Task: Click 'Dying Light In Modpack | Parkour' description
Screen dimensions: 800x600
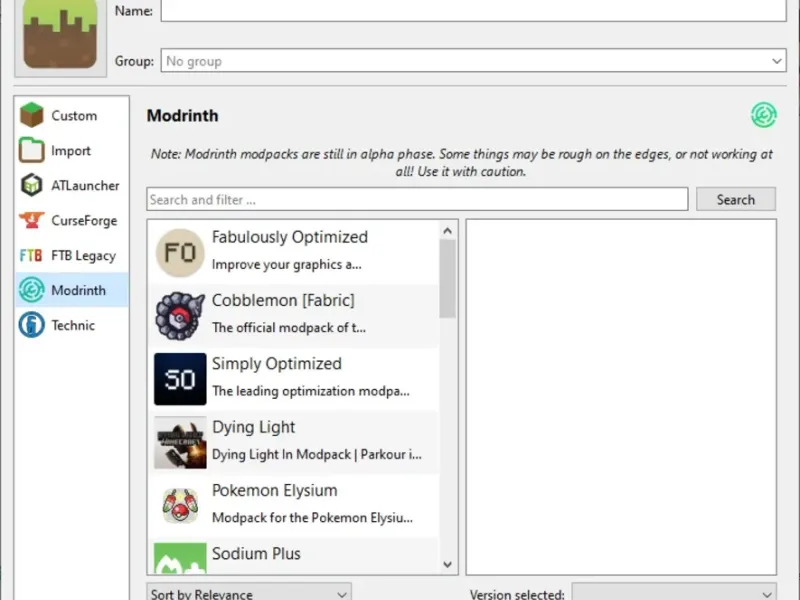Action: pyautogui.click(x=317, y=455)
